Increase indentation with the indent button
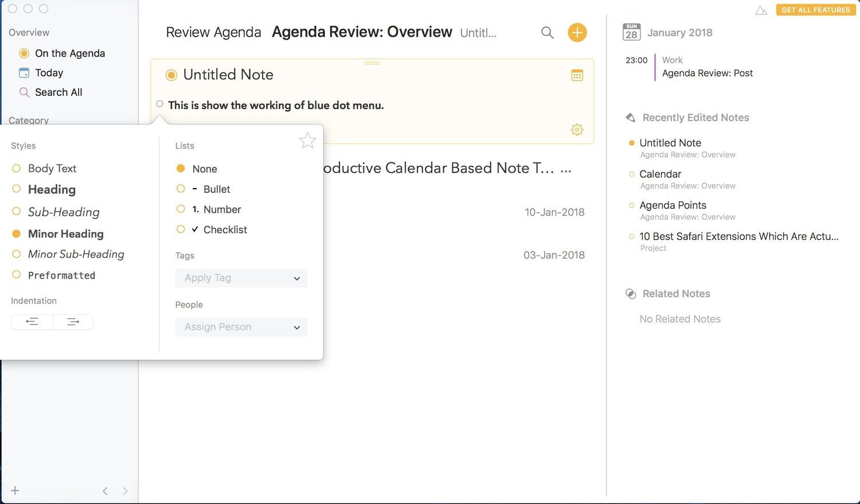Image resolution: width=860 pixels, height=504 pixels. [73, 322]
